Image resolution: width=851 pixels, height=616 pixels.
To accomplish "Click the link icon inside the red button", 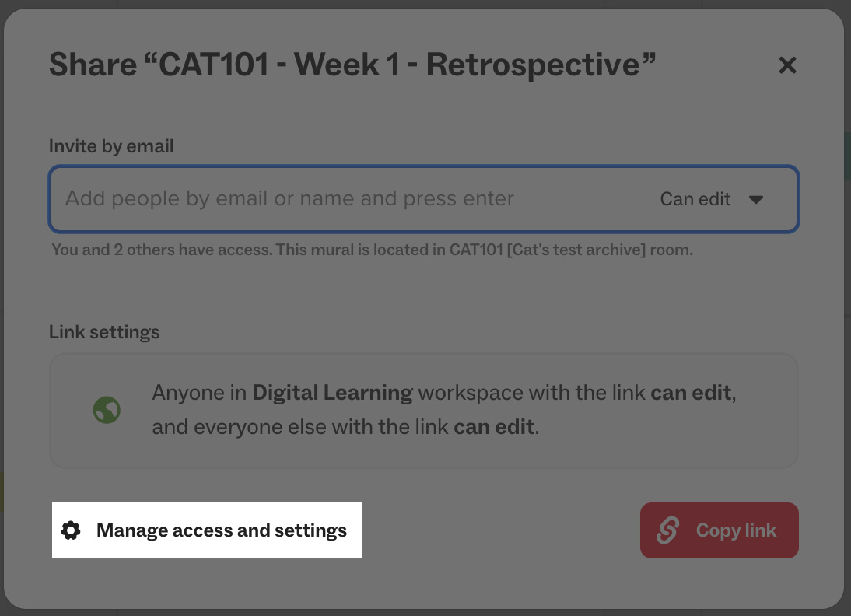I will coord(667,530).
